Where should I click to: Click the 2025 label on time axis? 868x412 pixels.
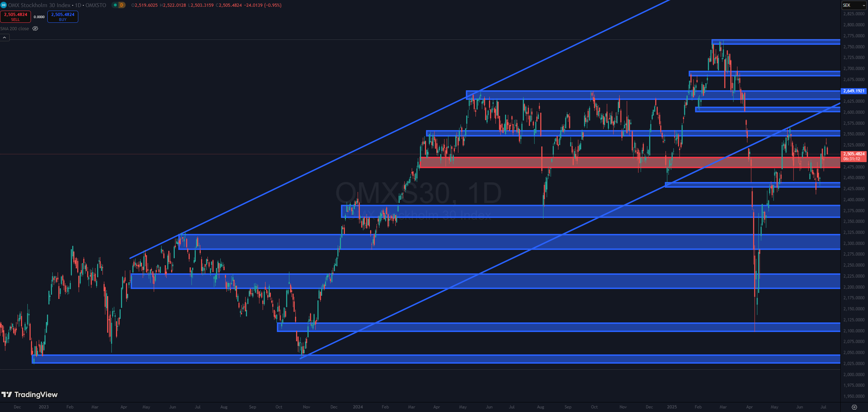[672, 407]
